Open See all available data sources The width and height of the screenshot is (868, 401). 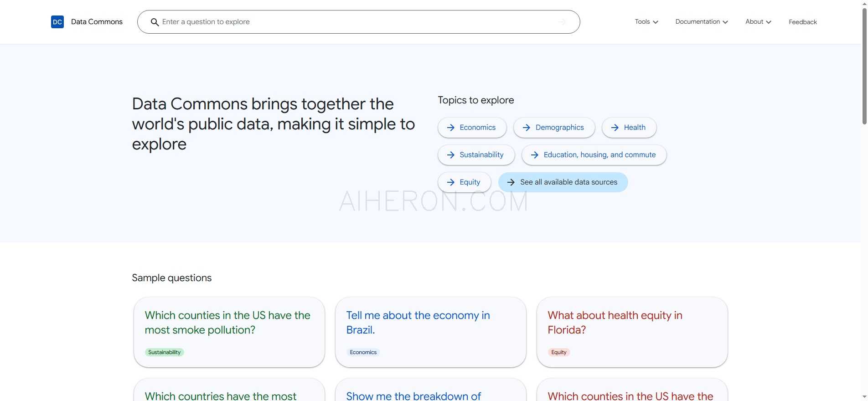coord(563,182)
